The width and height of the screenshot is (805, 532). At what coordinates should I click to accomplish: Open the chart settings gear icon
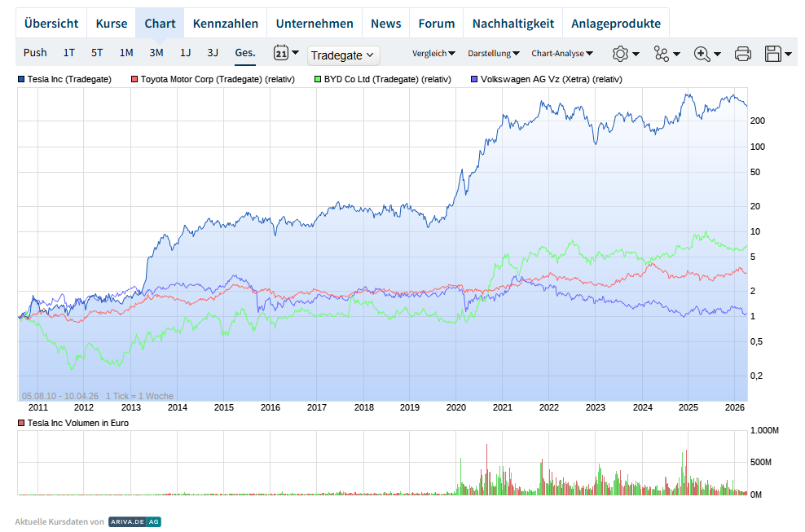click(x=620, y=54)
